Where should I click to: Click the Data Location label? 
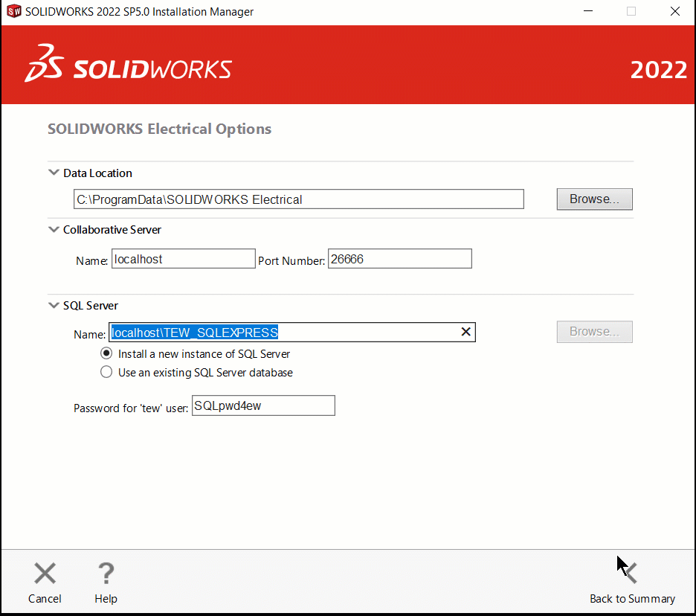pyautogui.click(x=97, y=173)
